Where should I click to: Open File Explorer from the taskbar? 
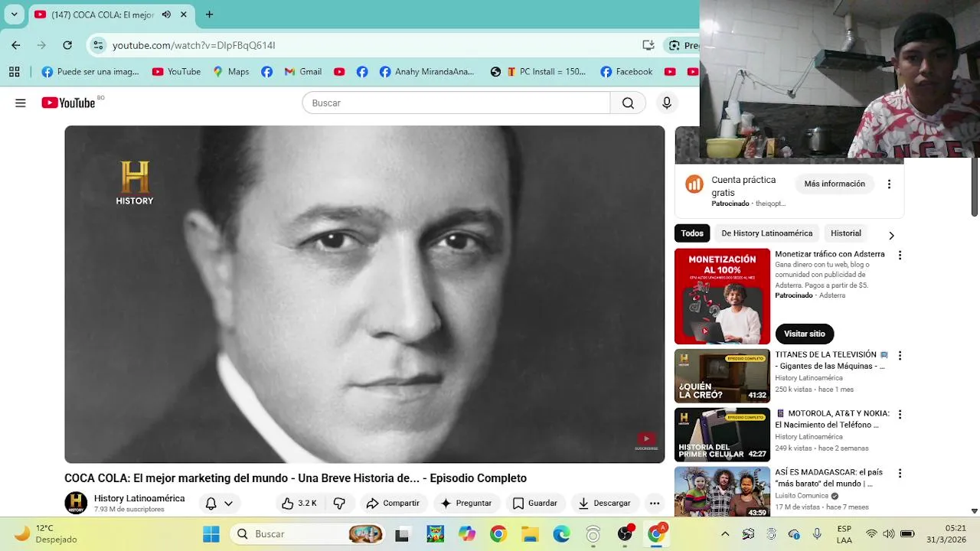coord(530,533)
